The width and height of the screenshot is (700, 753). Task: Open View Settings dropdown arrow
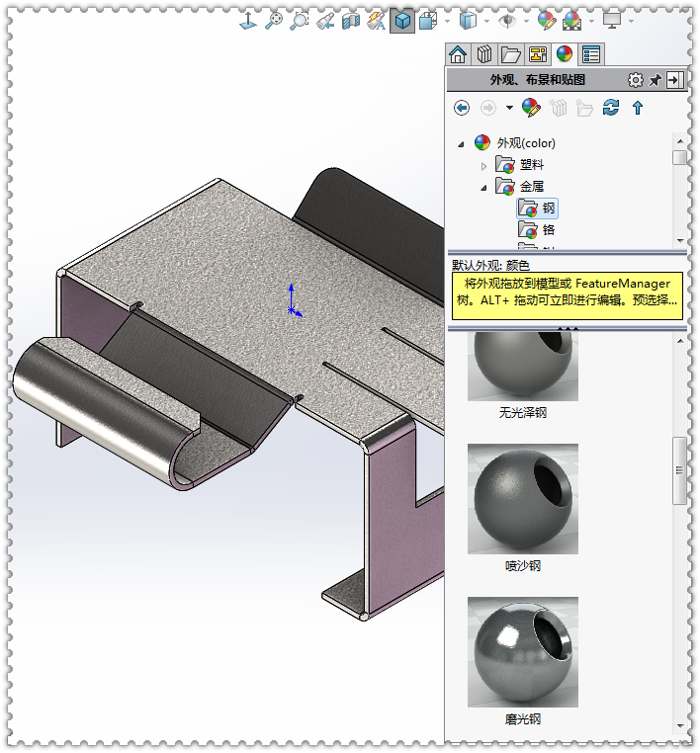point(632,21)
